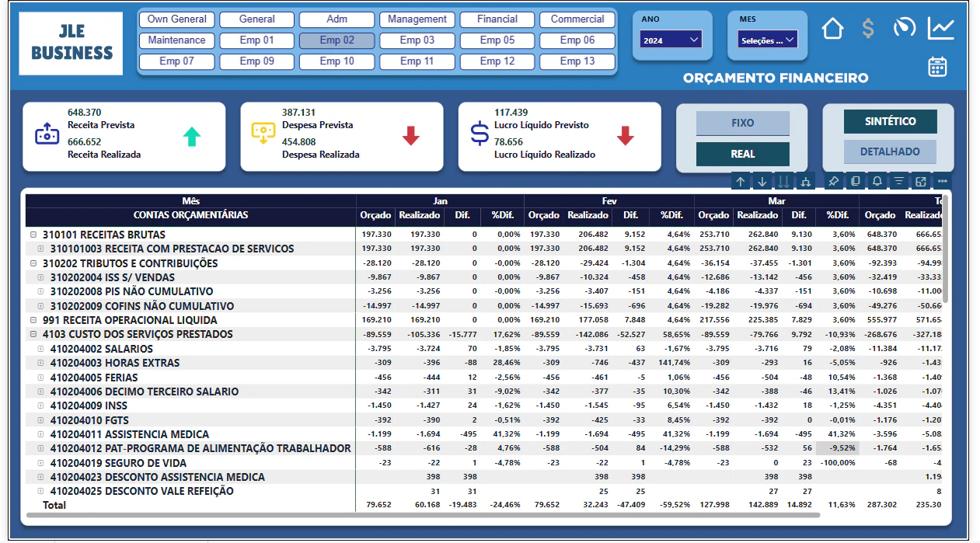Expand the 410204009 INSS row
The image size is (980, 543).
pyautogui.click(x=41, y=406)
